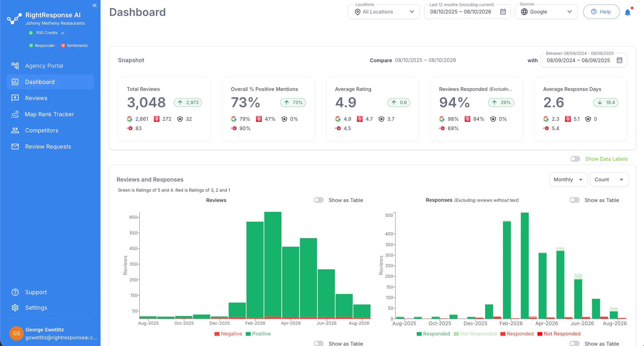Click the location pin icon in Locations
This screenshot has width=644, height=346.
pyautogui.click(x=357, y=12)
